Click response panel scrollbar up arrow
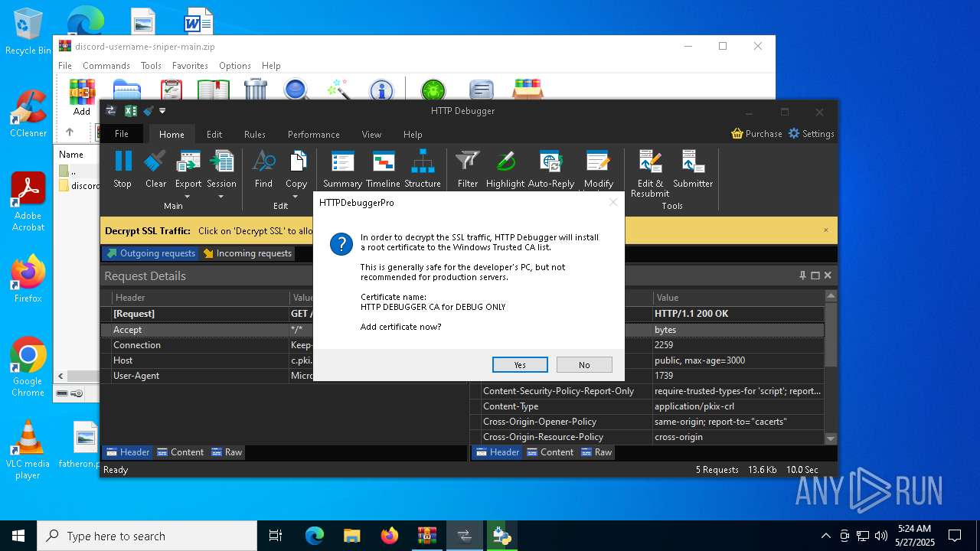Image resolution: width=980 pixels, height=551 pixels. [831, 295]
